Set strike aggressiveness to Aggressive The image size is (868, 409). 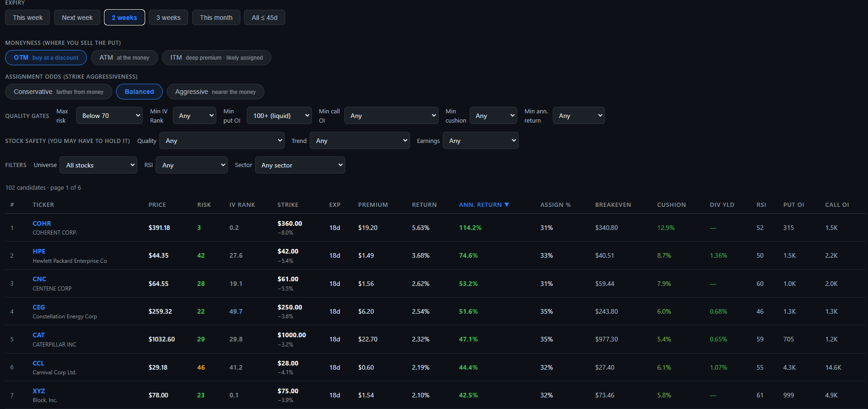215,92
